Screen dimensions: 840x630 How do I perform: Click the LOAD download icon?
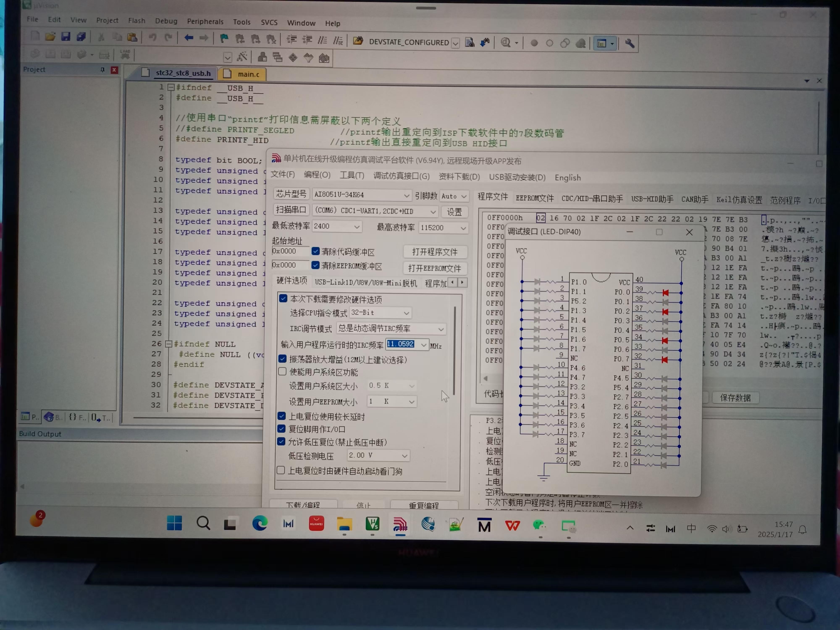125,54
